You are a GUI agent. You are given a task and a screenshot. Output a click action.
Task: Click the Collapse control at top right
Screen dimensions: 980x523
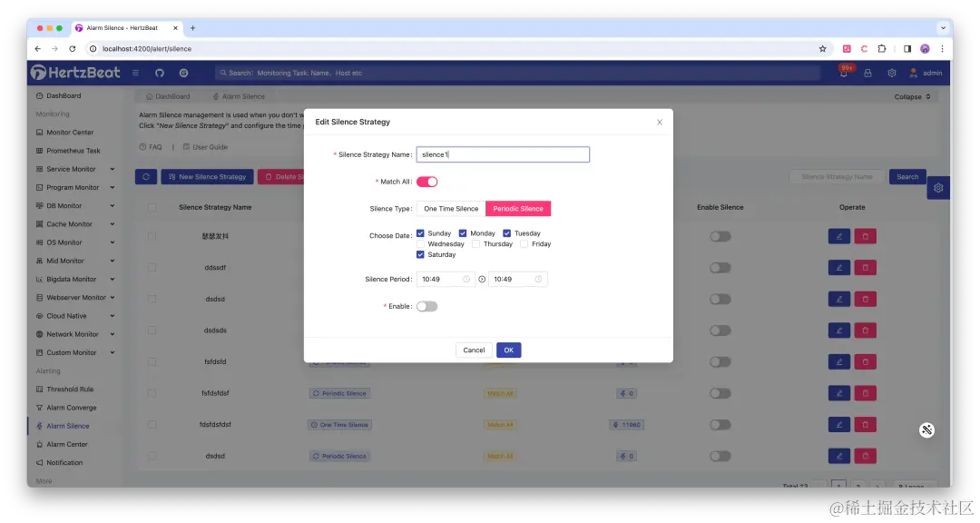913,97
